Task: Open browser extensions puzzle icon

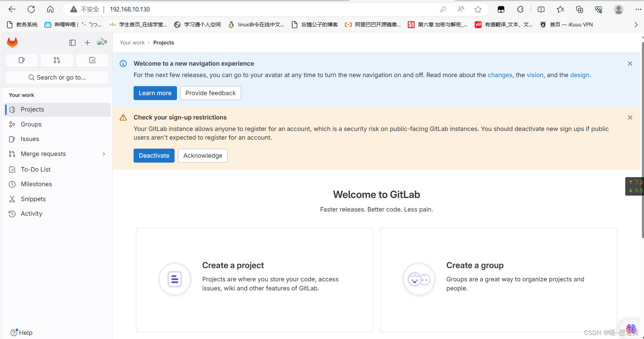Action: point(520,9)
